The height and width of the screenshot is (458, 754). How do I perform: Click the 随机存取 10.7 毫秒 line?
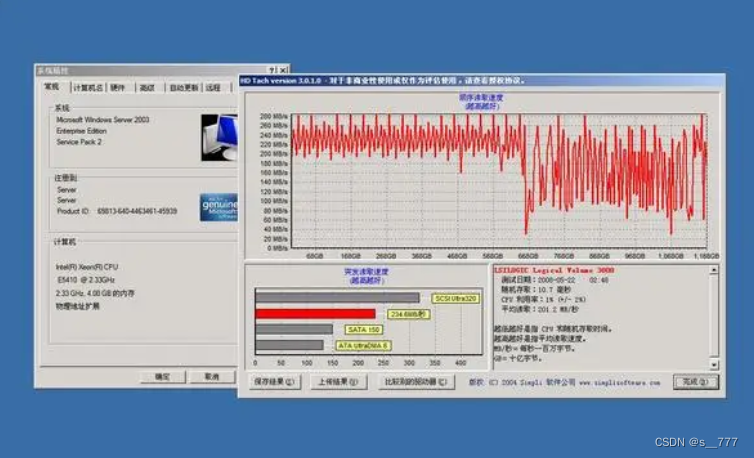pyautogui.click(x=536, y=290)
